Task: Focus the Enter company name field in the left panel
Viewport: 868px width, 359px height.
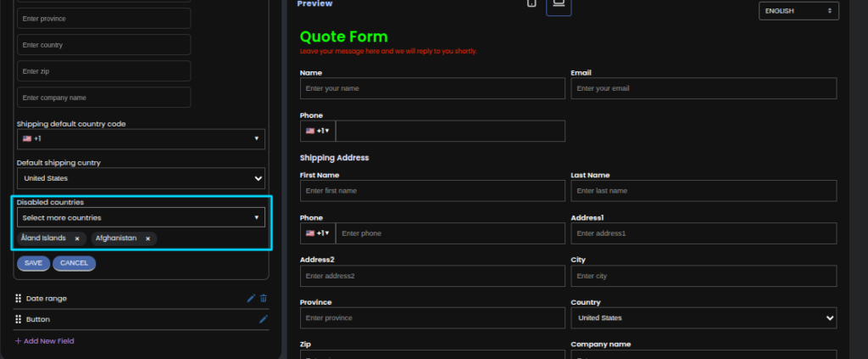Action: click(x=104, y=98)
